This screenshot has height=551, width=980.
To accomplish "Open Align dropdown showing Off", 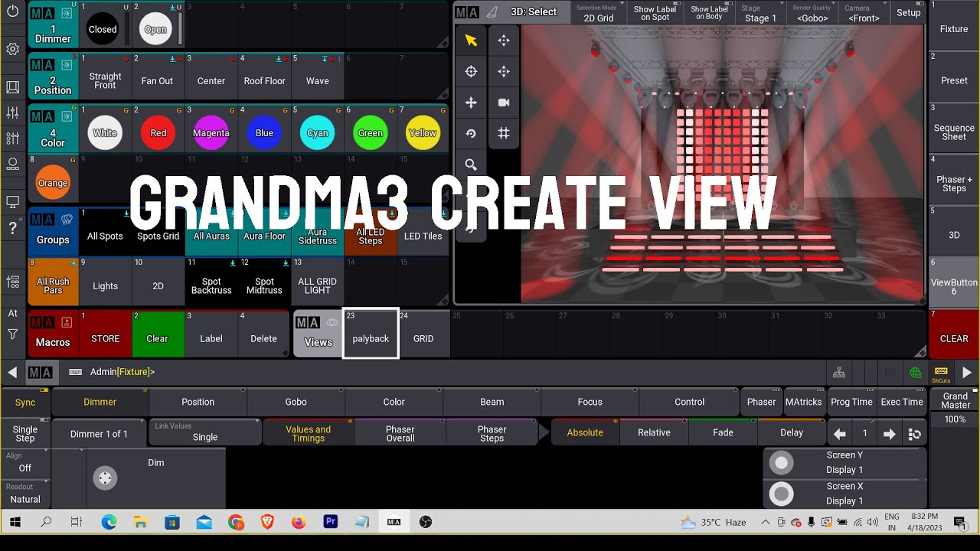I will click(x=25, y=462).
